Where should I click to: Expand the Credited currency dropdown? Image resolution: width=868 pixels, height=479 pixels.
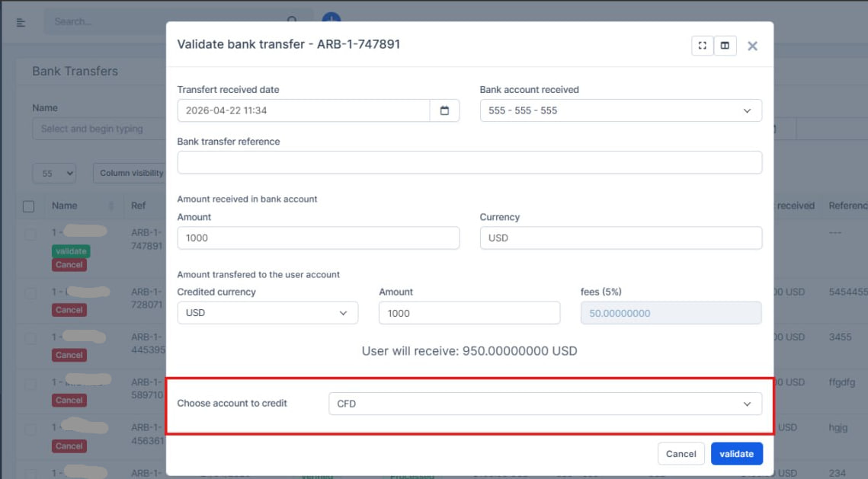(267, 313)
